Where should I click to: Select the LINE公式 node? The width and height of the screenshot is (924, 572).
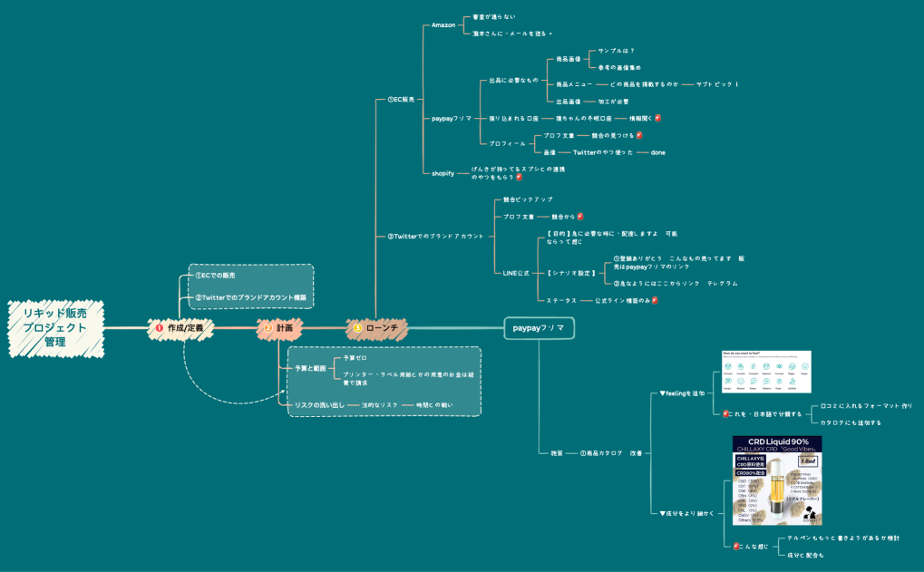coord(516,272)
